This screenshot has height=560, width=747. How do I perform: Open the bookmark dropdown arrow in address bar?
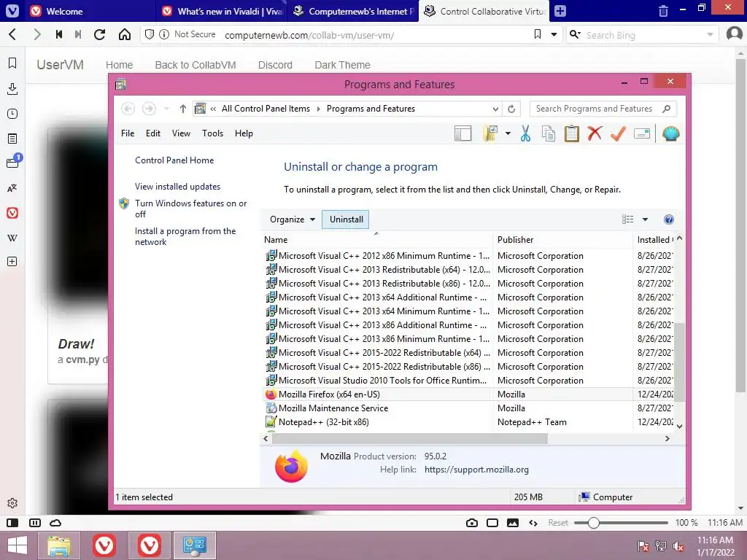[x=554, y=34]
